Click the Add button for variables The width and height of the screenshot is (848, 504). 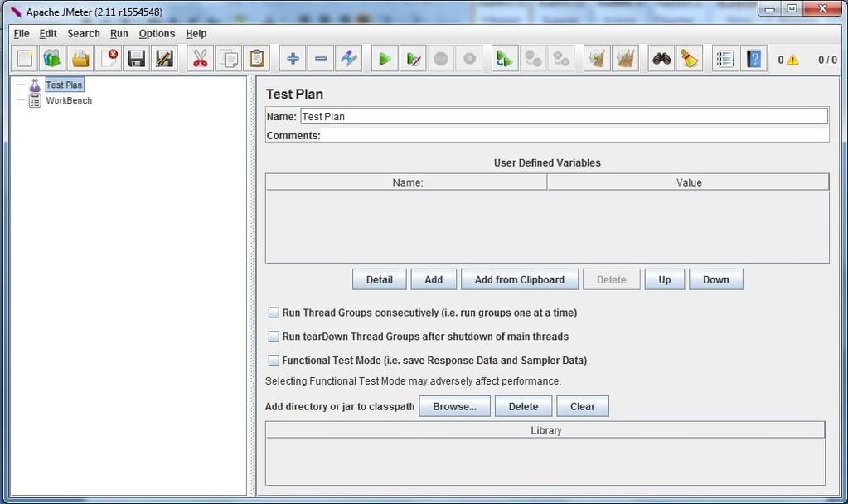tap(434, 279)
